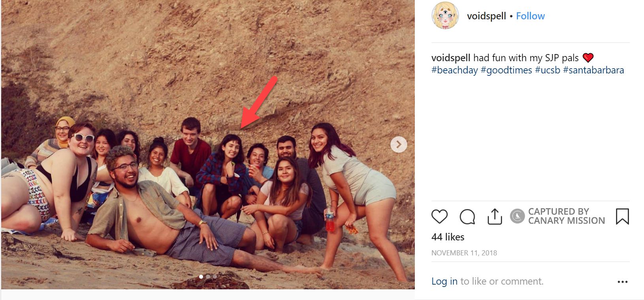Screen dimensions: 644x300
Task: Click voidspell username beside the avatar
Action: pyautogui.click(x=486, y=16)
